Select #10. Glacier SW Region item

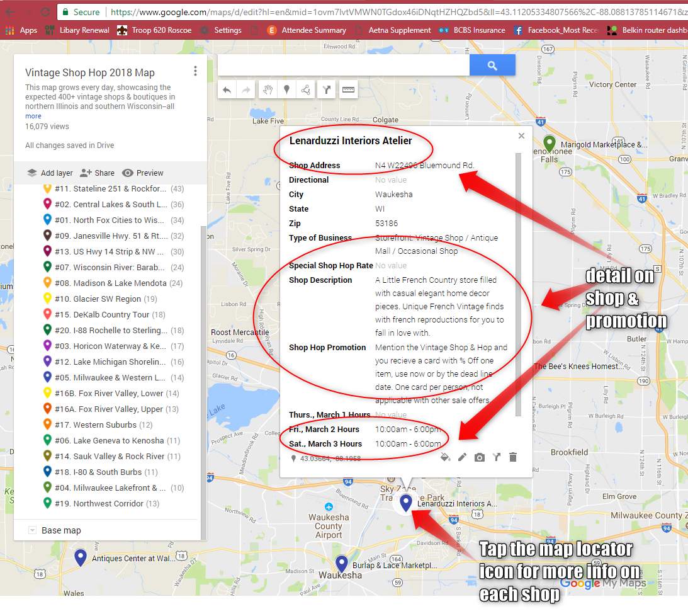coord(100,299)
